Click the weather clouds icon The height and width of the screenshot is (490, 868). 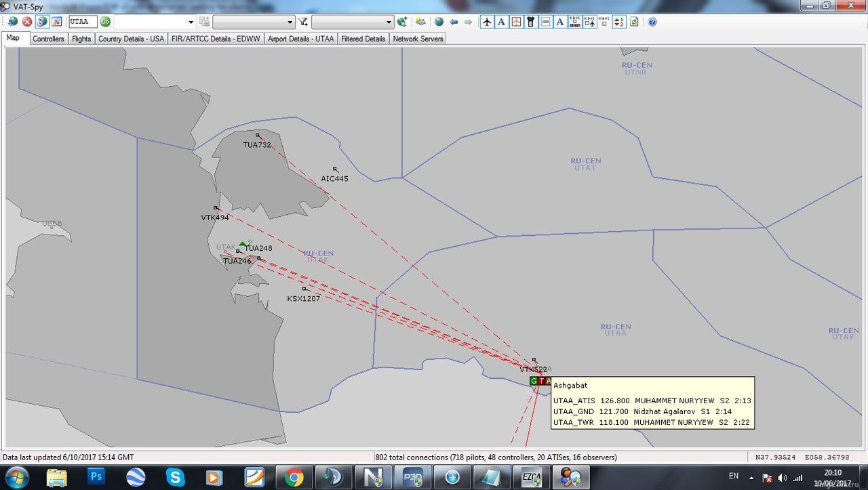coord(420,22)
